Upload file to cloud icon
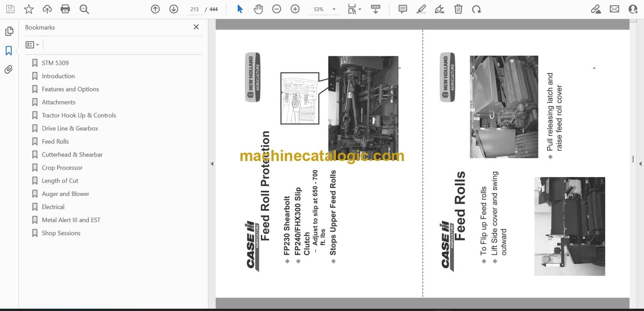644x311 pixels. click(47, 9)
